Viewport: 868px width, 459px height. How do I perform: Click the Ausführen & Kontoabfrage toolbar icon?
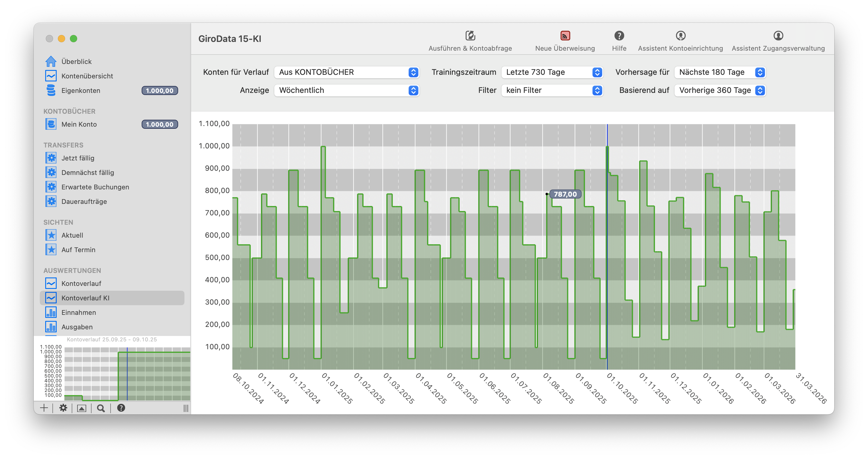pyautogui.click(x=470, y=36)
